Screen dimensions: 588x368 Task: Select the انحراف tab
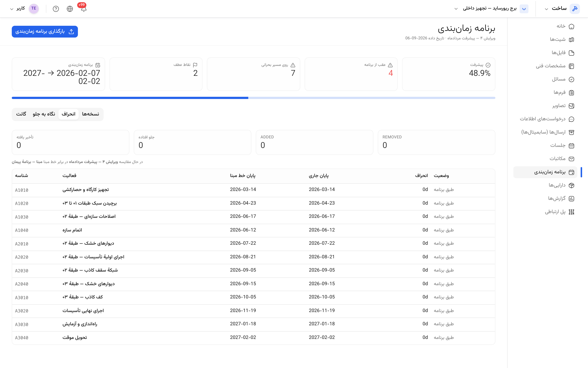point(69,114)
